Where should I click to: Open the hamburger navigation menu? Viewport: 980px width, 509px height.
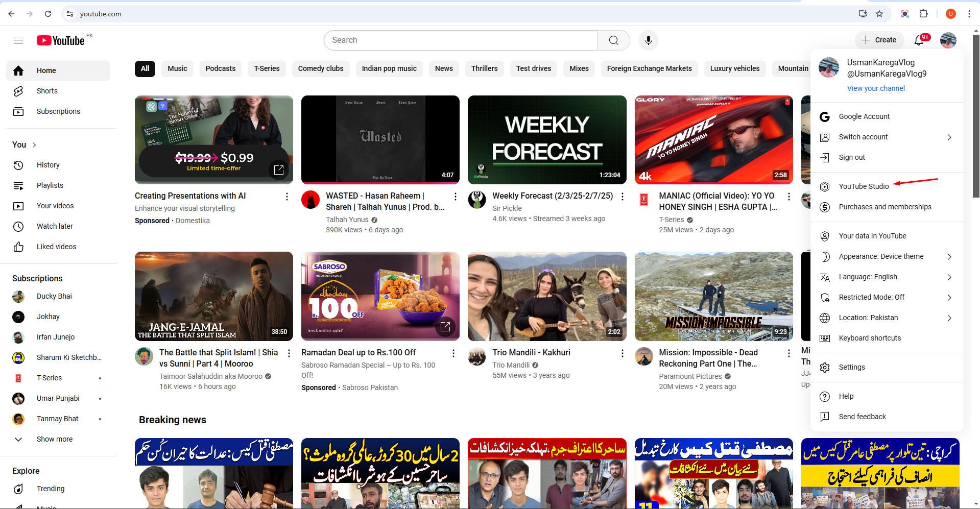click(x=18, y=40)
